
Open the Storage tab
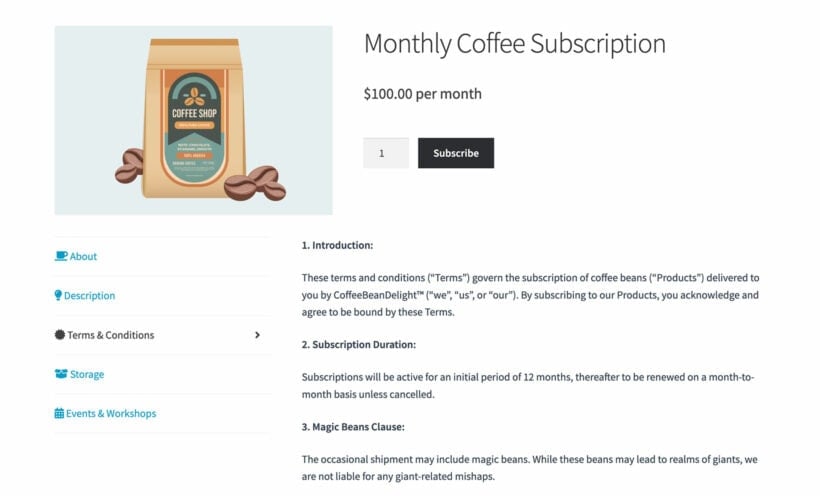click(x=87, y=374)
